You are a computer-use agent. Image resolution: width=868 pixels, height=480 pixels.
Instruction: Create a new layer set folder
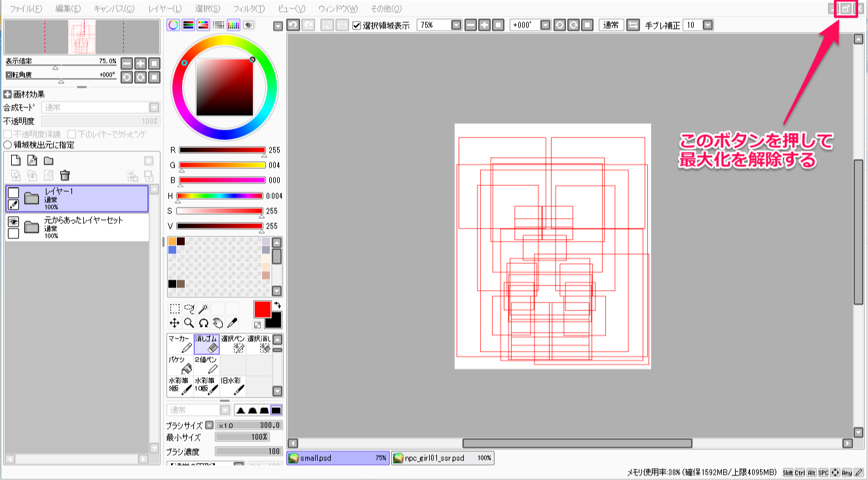pyautogui.click(x=48, y=160)
